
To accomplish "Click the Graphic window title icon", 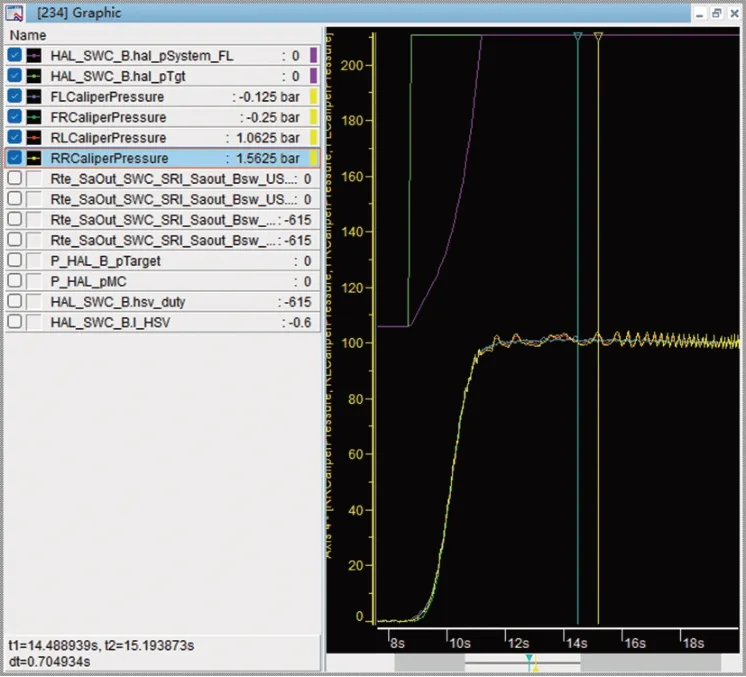I will 14,13.
